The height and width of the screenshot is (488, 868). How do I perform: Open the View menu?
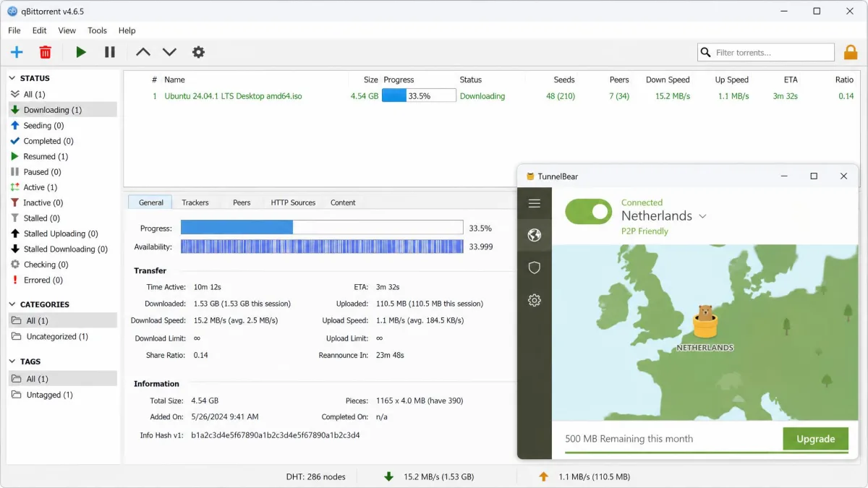67,30
